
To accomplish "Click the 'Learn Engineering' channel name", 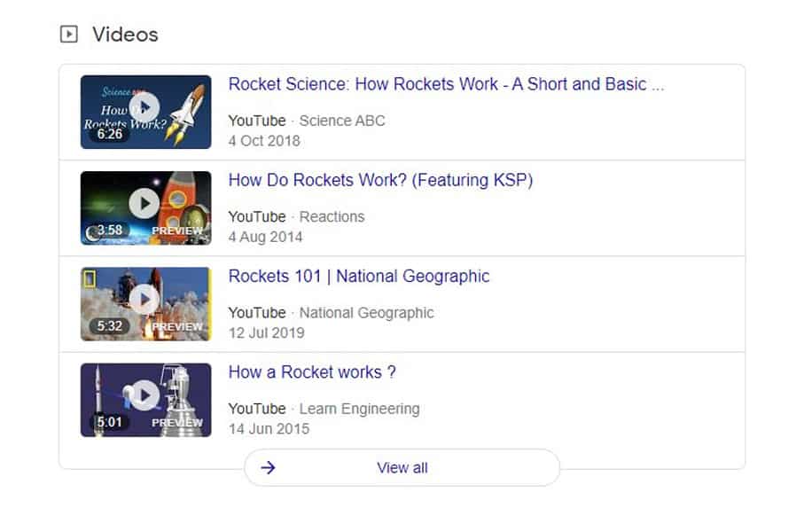I will [x=359, y=409].
